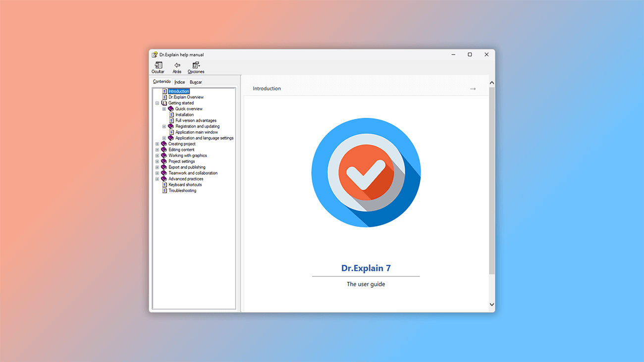
Task: Click the book icon beside Project settings
Action: pos(164,161)
